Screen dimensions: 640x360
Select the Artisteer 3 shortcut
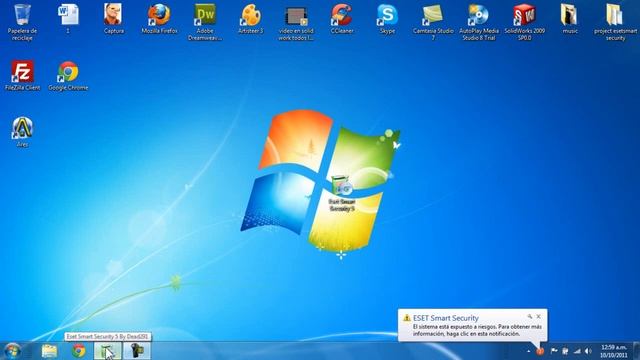[x=251, y=18]
